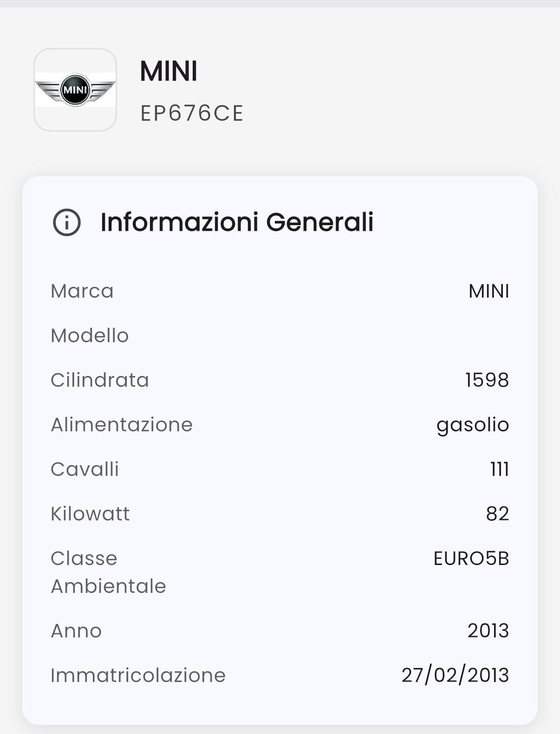Screen dimensions: 560x734
Task: Tap the Cavalli row label
Action: point(85,469)
